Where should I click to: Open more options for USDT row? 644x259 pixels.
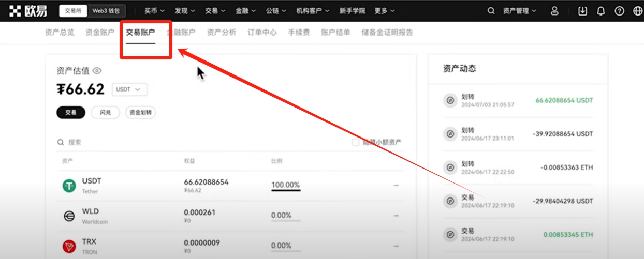pos(396,185)
